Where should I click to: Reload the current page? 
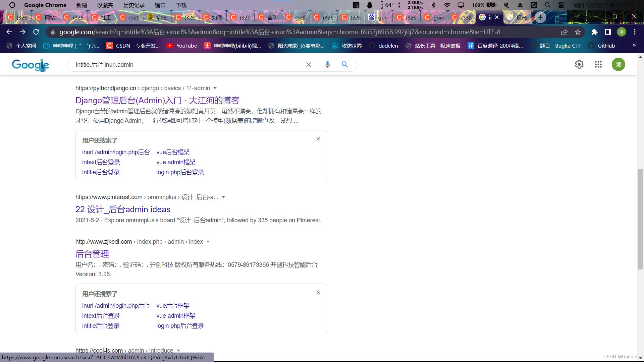tap(36, 32)
